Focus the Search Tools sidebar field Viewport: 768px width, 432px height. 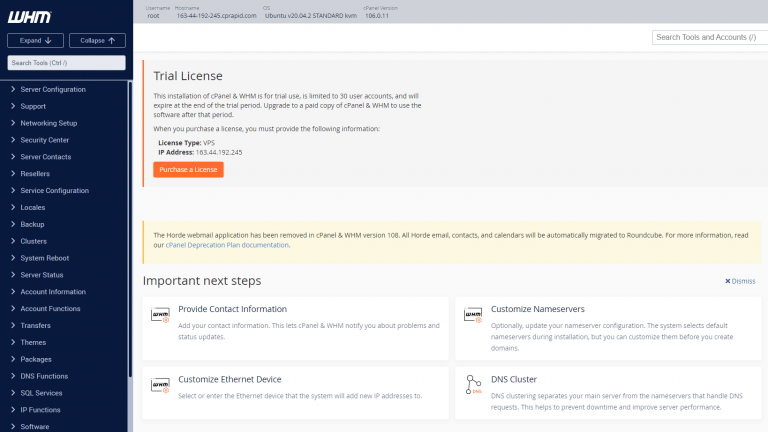coord(66,63)
